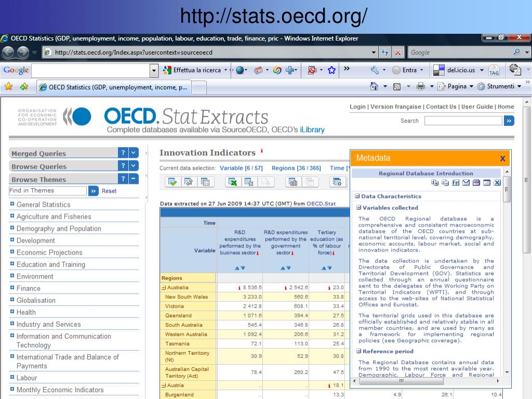Refresh the page using address bar icon

point(385,52)
